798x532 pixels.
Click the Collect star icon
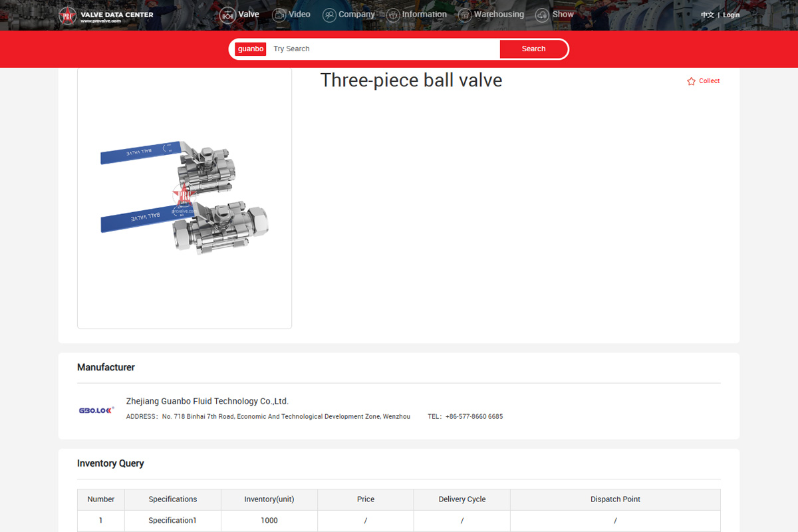tap(691, 81)
